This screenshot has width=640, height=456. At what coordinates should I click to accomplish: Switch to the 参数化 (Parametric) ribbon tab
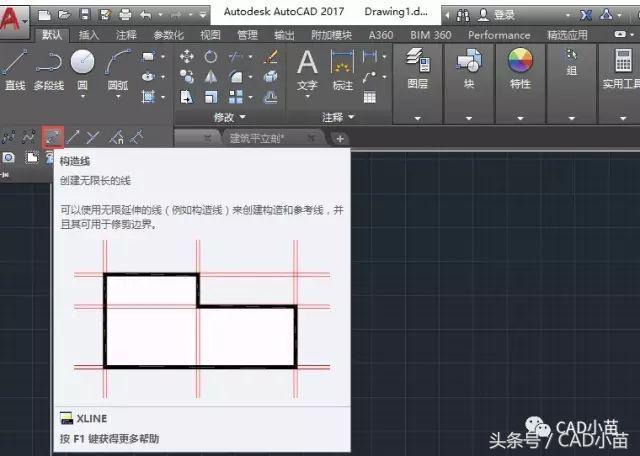(x=169, y=35)
